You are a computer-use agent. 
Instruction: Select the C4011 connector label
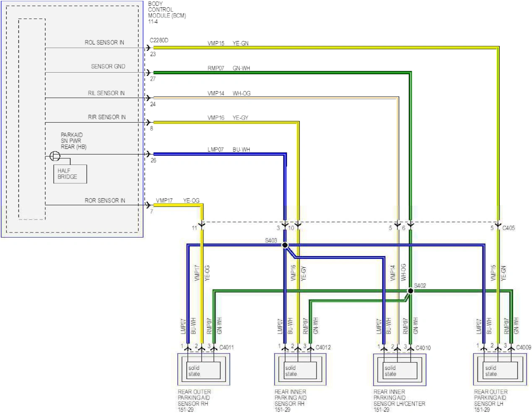[x=226, y=348]
